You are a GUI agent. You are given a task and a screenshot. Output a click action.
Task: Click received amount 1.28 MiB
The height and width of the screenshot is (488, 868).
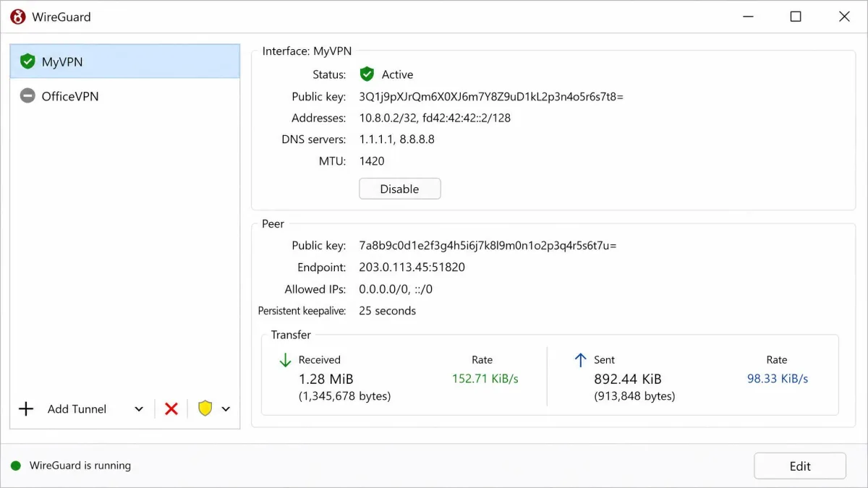[326, 379]
